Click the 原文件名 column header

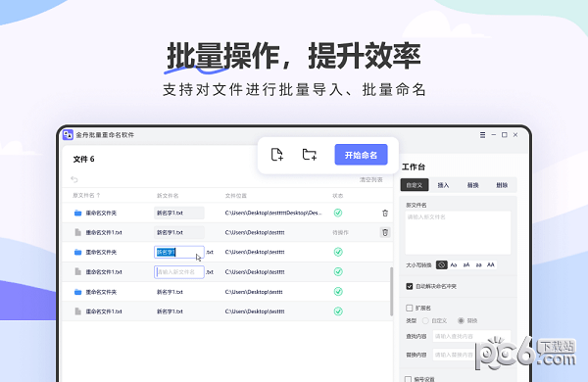click(83, 195)
